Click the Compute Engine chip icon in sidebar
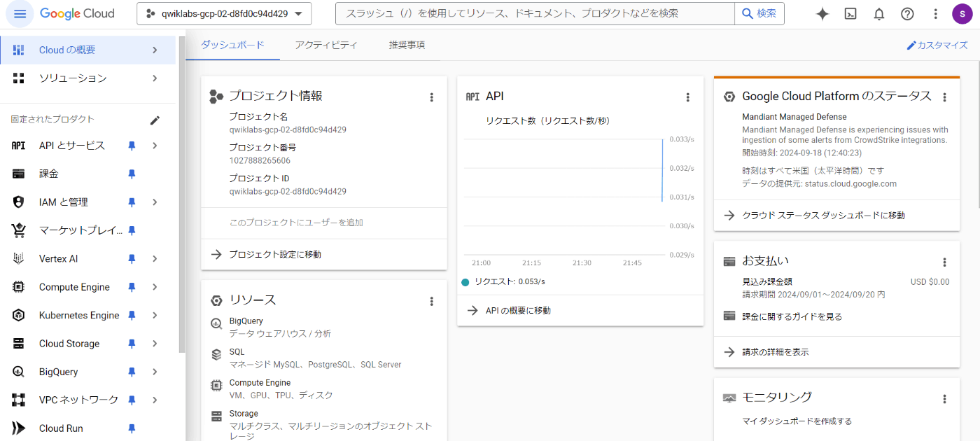This screenshot has height=441, width=980. coord(19,287)
